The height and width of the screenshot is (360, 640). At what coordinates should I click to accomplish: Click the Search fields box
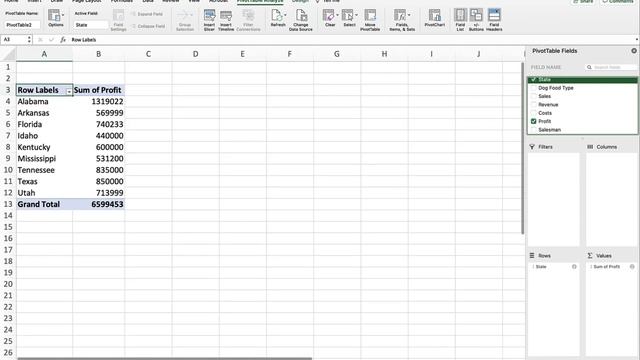tap(611, 67)
